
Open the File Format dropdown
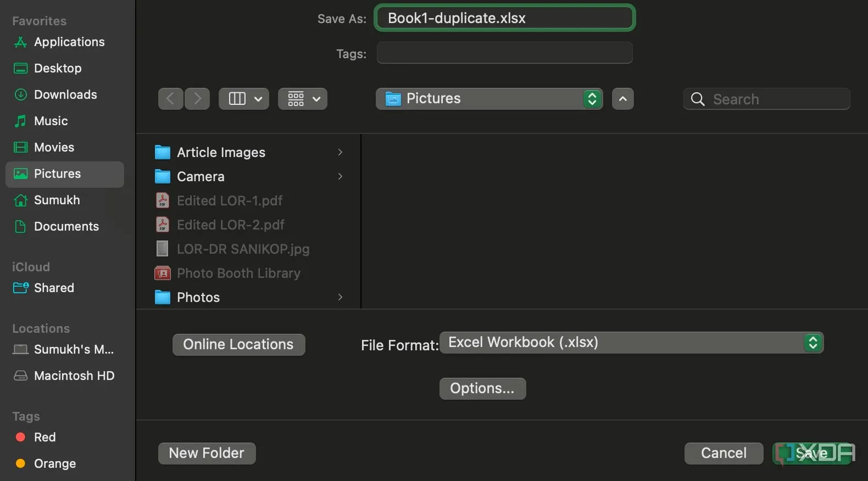click(x=631, y=343)
